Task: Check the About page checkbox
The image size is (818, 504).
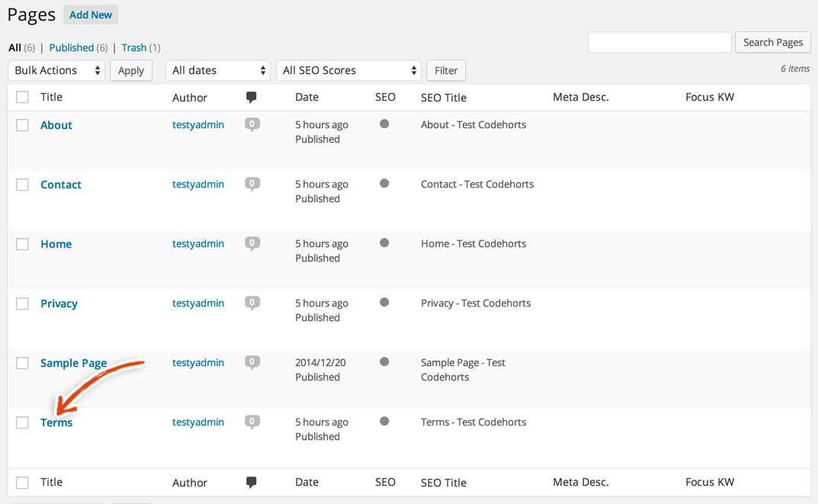Action: (x=22, y=125)
